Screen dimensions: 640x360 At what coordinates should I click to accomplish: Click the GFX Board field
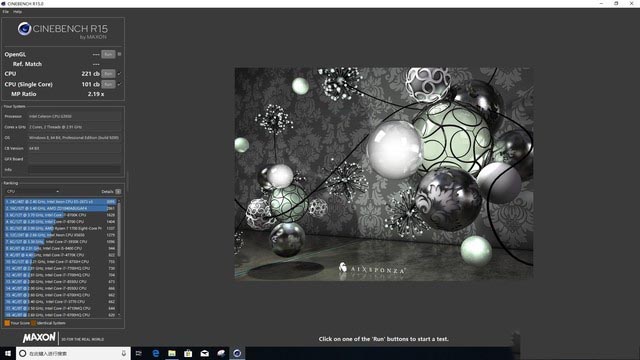click(74, 159)
